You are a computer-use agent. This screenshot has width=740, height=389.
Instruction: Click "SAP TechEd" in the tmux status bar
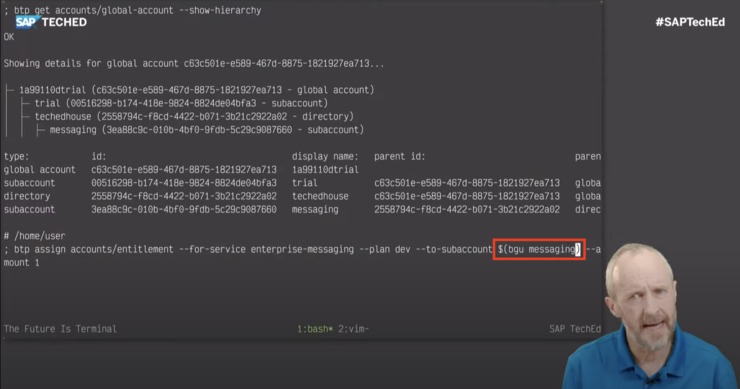pos(575,329)
